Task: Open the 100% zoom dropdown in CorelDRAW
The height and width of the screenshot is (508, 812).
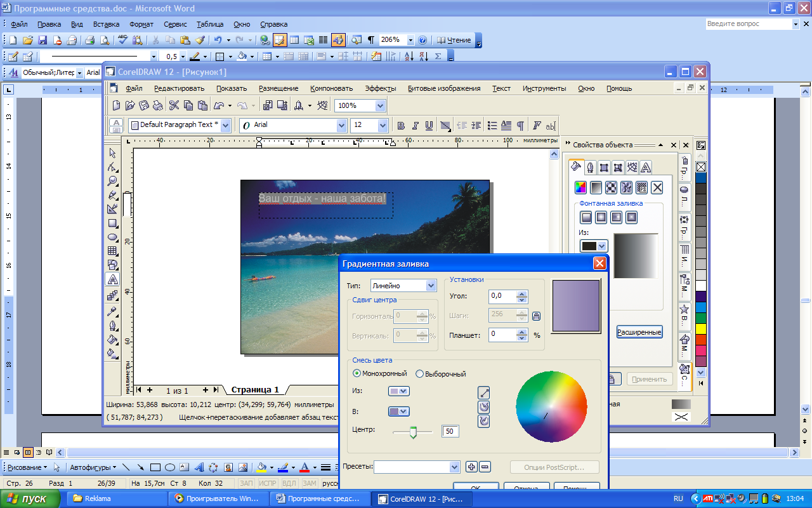Action: coord(380,105)
